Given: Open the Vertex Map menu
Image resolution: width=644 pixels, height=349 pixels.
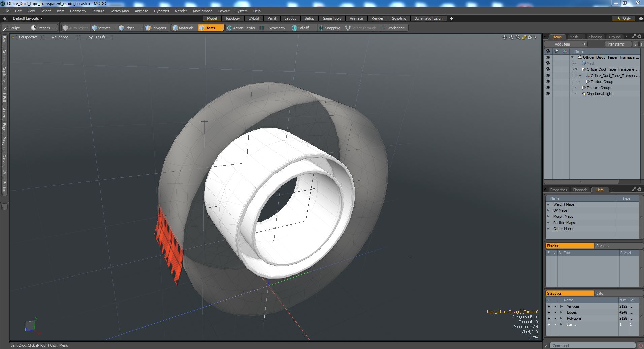Looking at the screenshot, I should [120, 11].
